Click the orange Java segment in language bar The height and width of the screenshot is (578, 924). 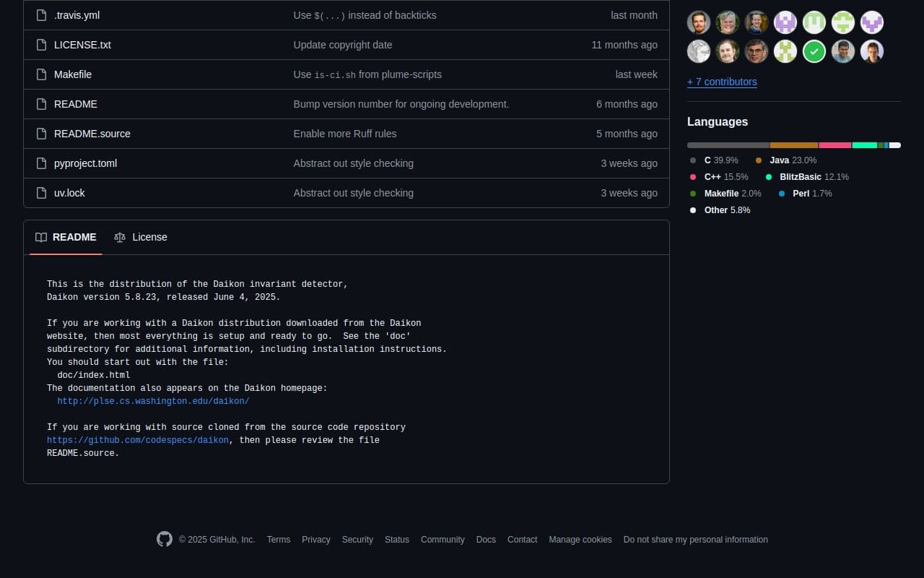(793, 145)
